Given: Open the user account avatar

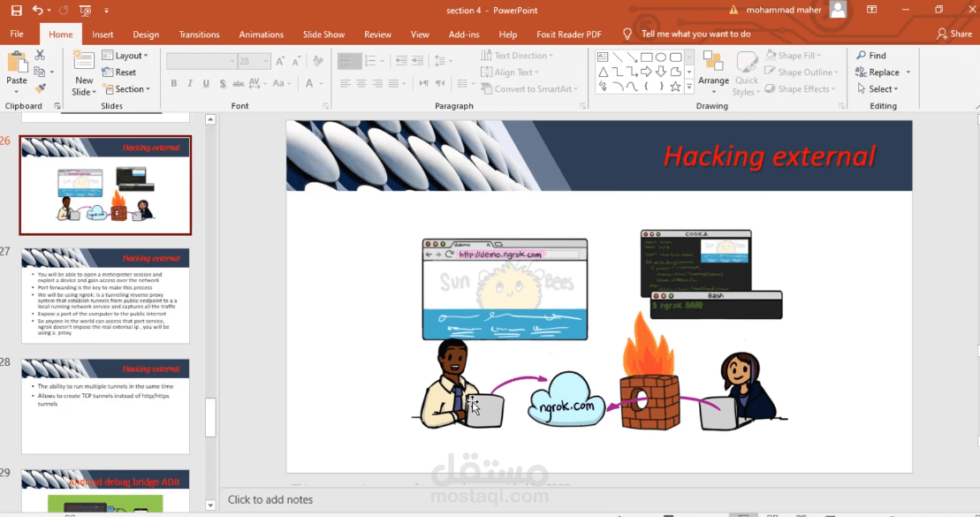Looking at the screenshot, I should 838,10.
